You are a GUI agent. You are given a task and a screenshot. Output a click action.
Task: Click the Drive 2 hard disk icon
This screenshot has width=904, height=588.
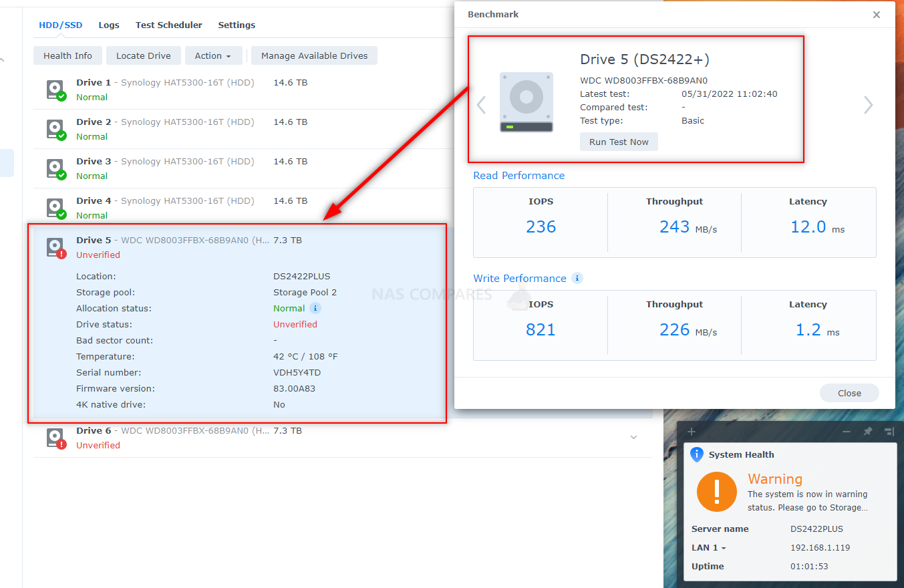click(56, 129)
